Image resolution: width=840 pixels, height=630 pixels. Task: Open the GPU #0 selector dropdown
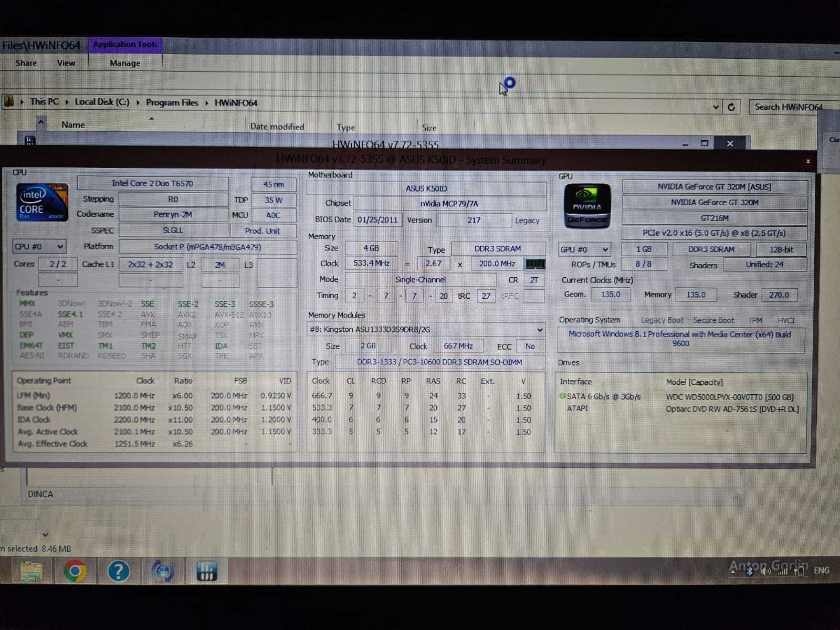pos(584,249)
